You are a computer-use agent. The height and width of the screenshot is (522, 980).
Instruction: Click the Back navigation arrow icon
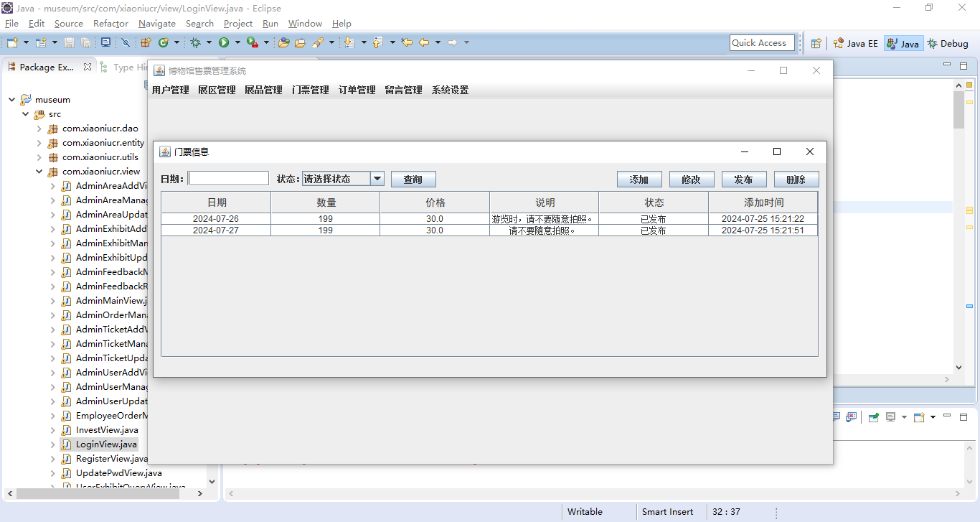tap(424, 43)
